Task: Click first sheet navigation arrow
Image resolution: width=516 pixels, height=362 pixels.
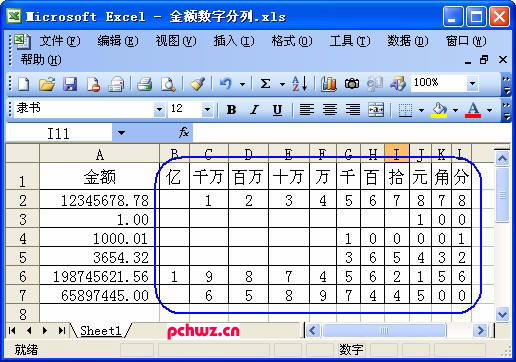Action: pos(12,330)
